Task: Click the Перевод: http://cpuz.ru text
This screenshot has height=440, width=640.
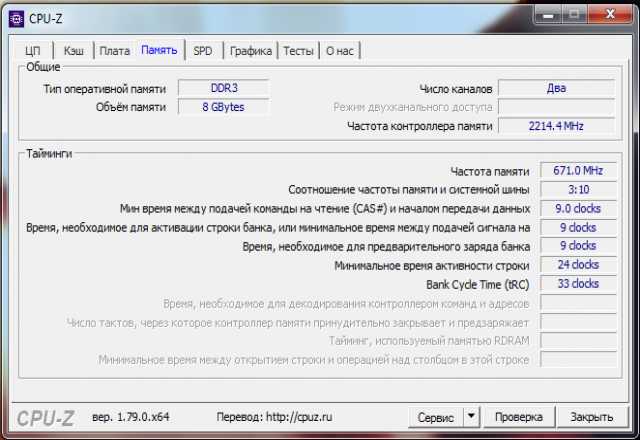Action: coord(274,417)
